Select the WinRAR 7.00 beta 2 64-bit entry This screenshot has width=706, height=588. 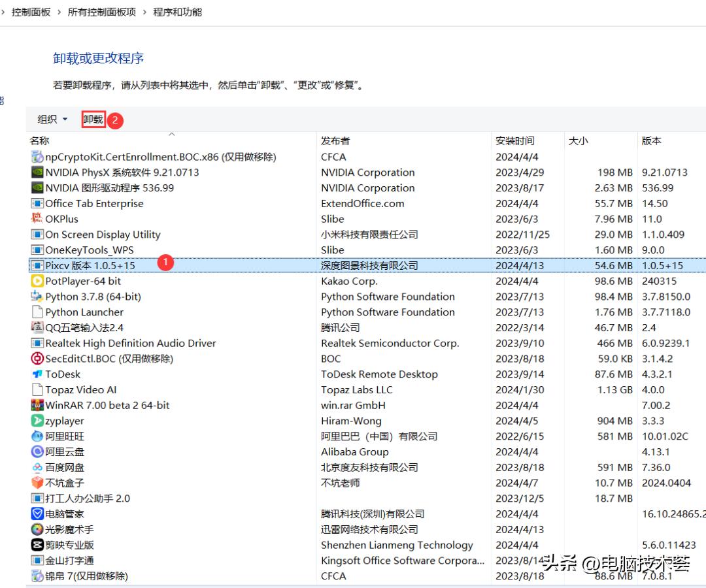(x=107, y=405)
